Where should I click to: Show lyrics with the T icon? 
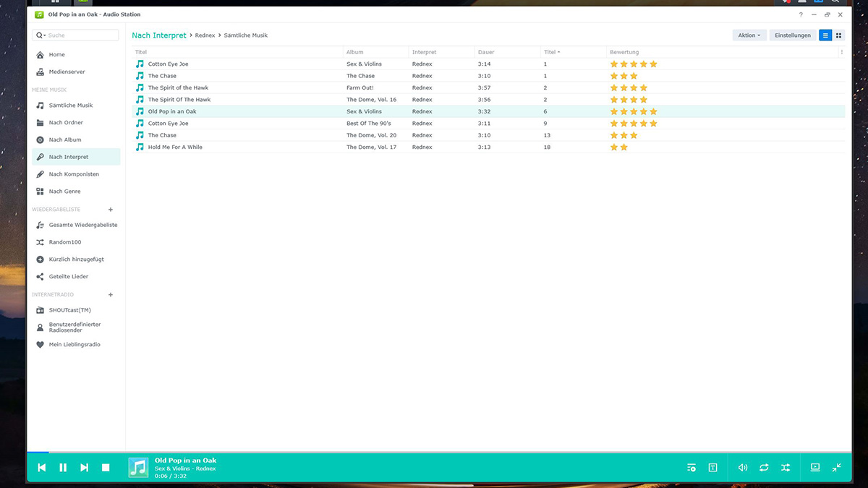[x=712, y=468]
